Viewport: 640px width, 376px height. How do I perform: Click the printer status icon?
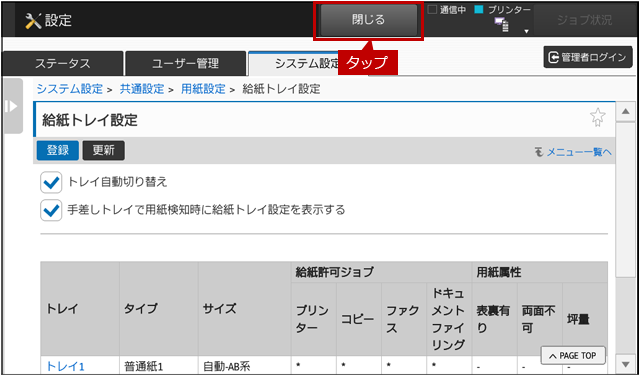click(502, 25)
